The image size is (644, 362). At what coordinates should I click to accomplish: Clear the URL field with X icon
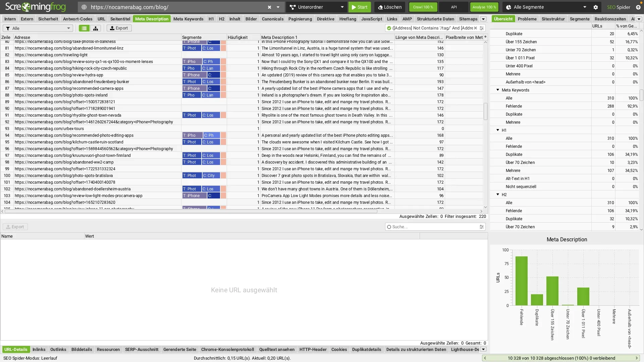coord(269,7)
